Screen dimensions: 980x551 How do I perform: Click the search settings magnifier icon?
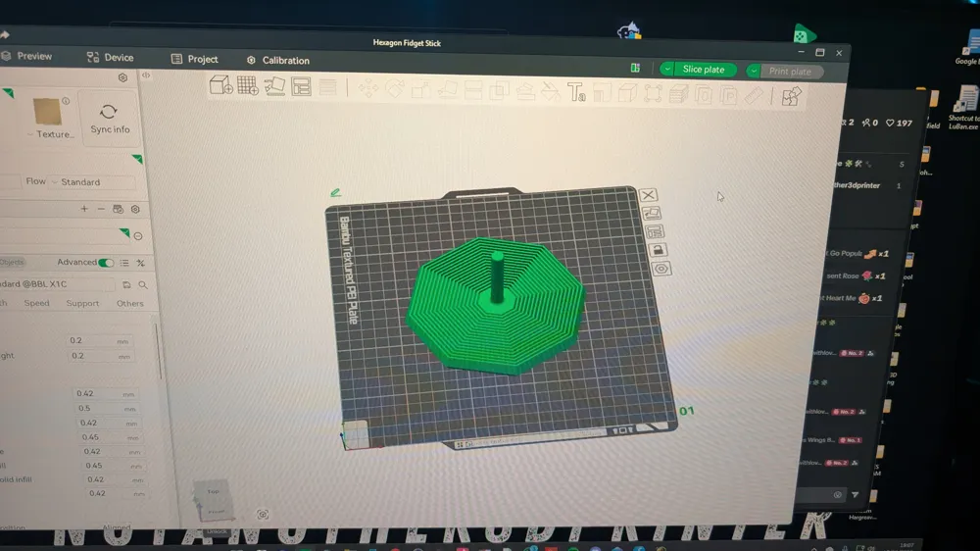tap(143, 285)
